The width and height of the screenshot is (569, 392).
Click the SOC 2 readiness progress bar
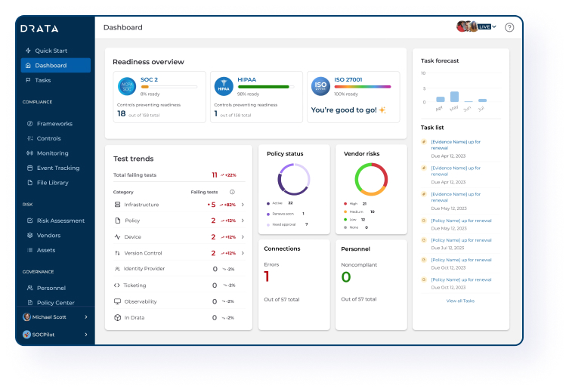(169, 87)
